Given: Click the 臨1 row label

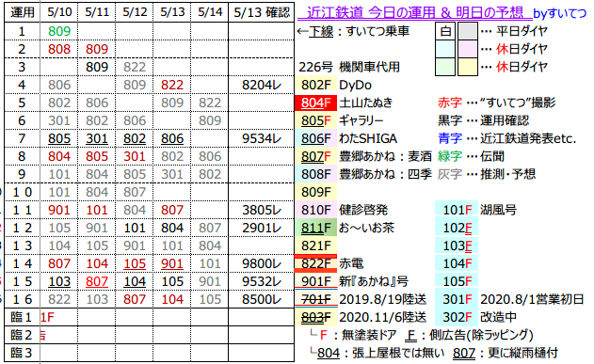Looking at the screenshot, I should point(22,317).
